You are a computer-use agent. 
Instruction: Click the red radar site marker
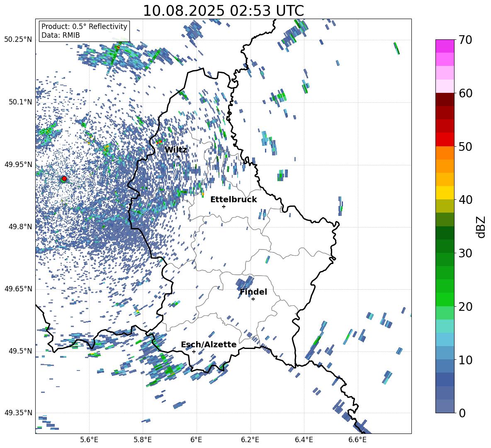tap(64, 179)
